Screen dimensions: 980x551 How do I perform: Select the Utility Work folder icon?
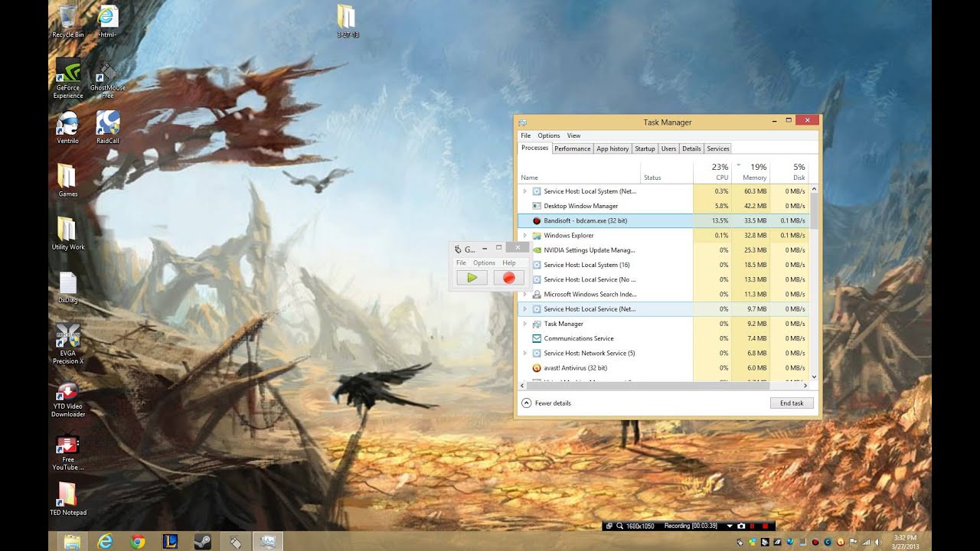(67, 233)
